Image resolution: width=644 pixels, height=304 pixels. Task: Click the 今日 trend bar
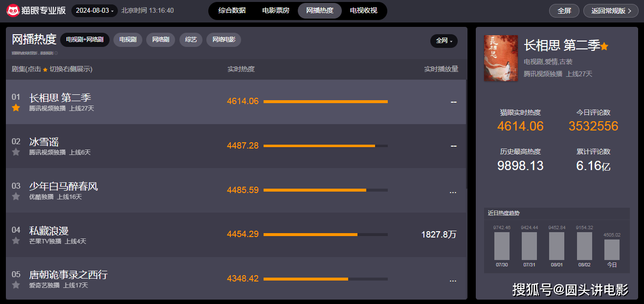tap(612, 249)
